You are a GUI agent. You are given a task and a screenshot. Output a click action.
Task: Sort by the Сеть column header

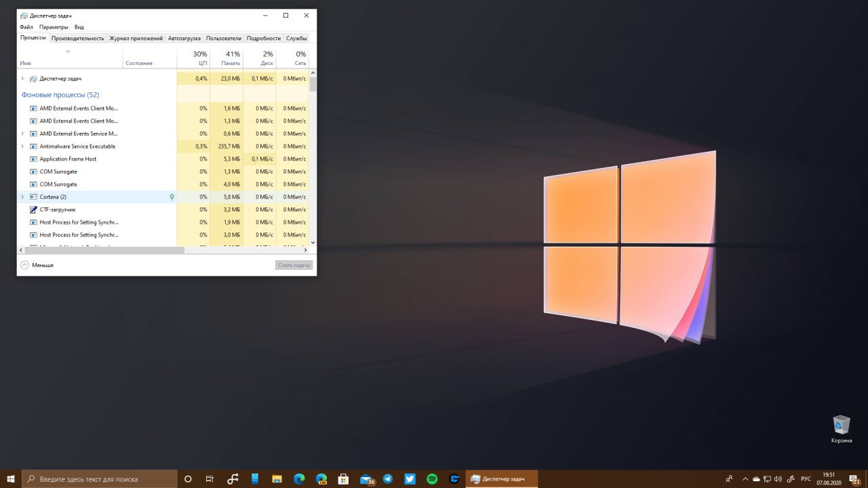click(x=292, y=58)
